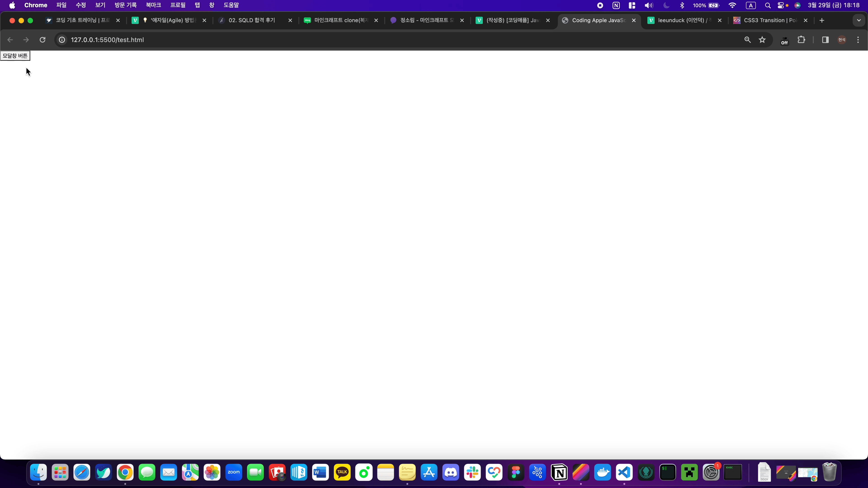868x488 pixels.
Task: Open the input source A menu
Action: click(750, 5)
